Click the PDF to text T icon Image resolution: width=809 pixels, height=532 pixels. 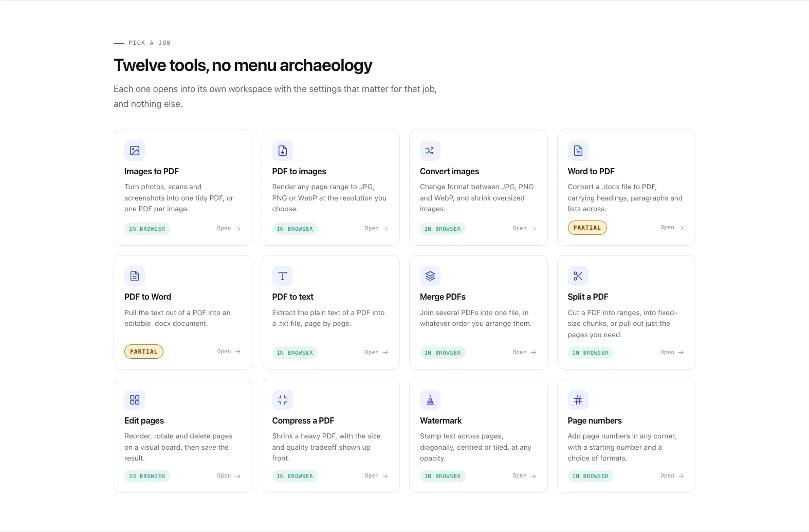pos(283,276)
